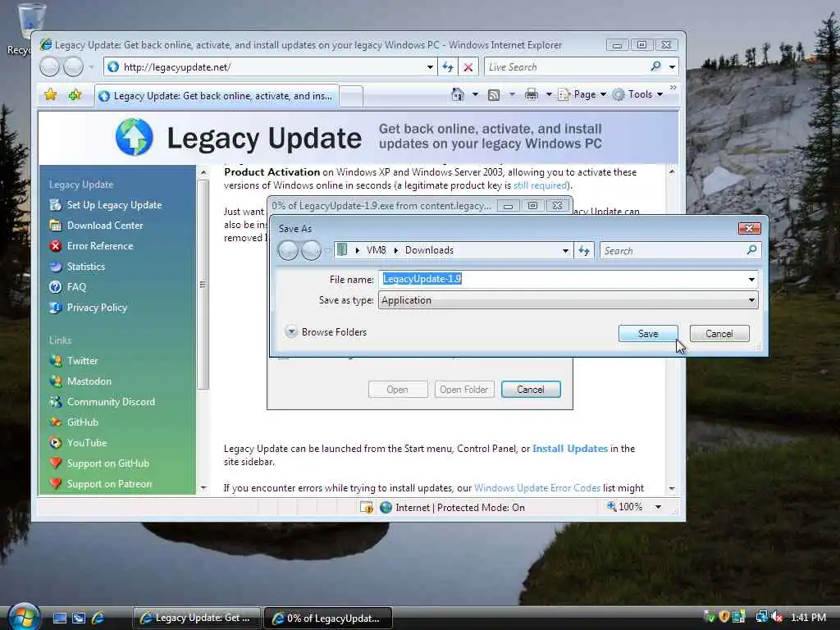Expand Browse Folders in Save As dialog
This screenshot has width=840, height=630.
pyautogui.click(x=326, y=332)
